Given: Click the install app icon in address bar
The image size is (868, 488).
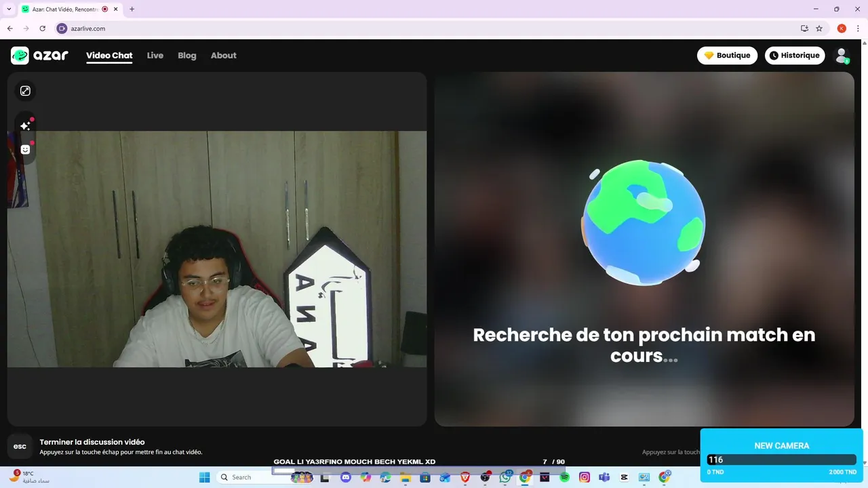Looking at the screenshot, I should tap(804, 28).
